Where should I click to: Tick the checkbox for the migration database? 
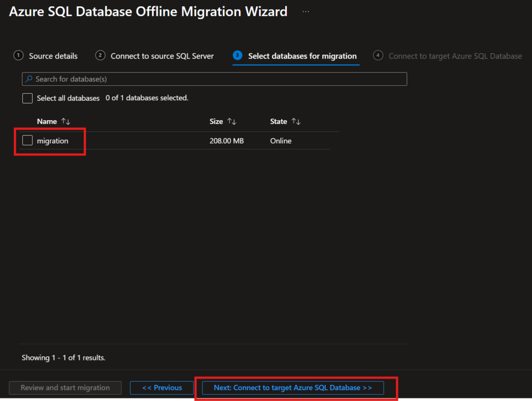click(28, 140)
